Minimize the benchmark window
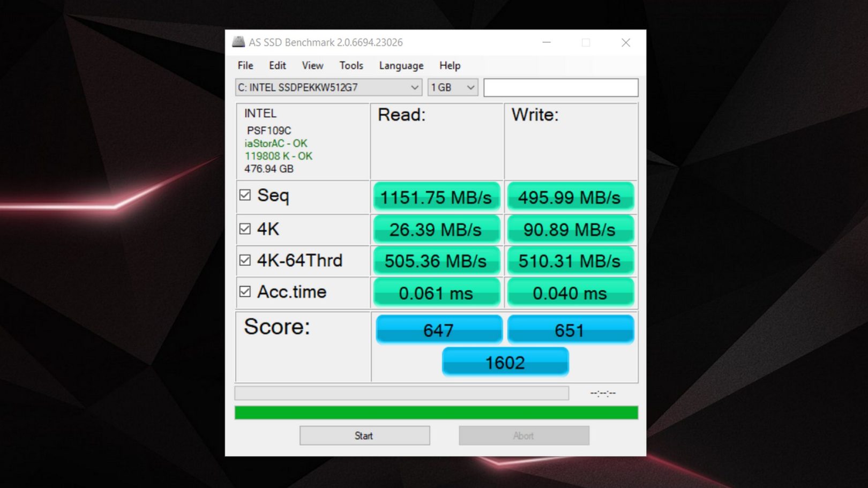868x488 pixels. [547, 42]
